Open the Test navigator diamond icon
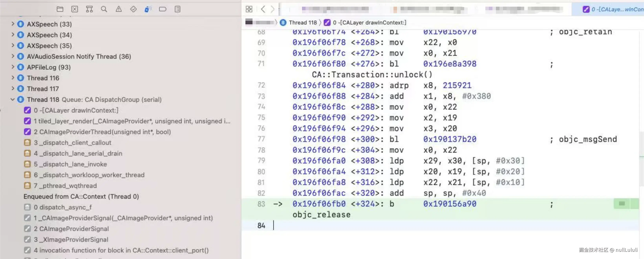 (x=133, y=9)
